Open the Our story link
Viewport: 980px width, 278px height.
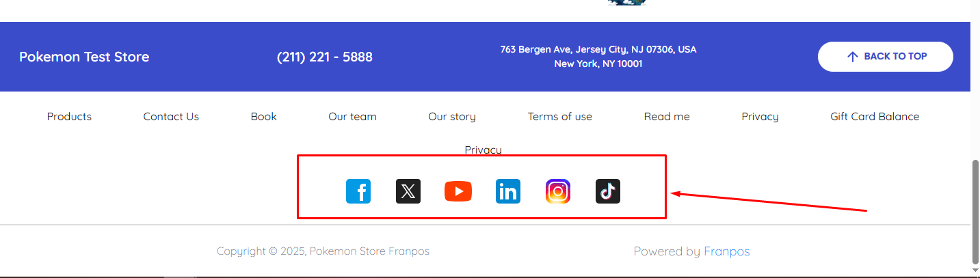pos(452,117)
